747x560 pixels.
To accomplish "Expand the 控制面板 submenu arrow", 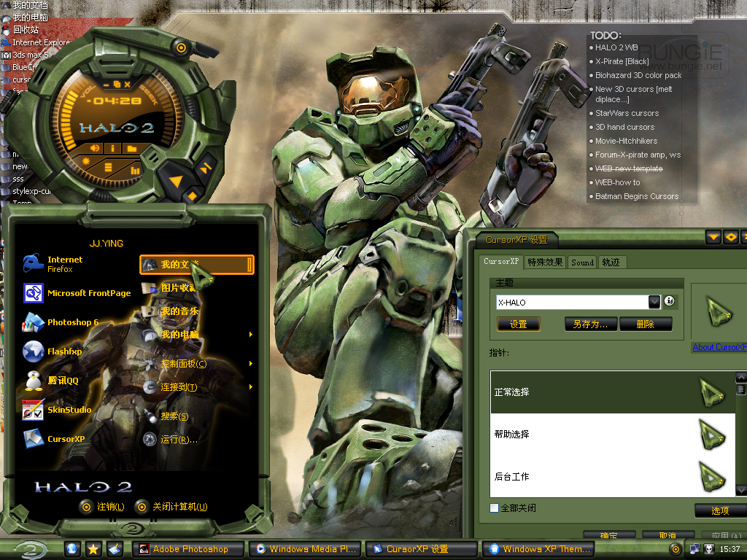I will pos(251,363).
